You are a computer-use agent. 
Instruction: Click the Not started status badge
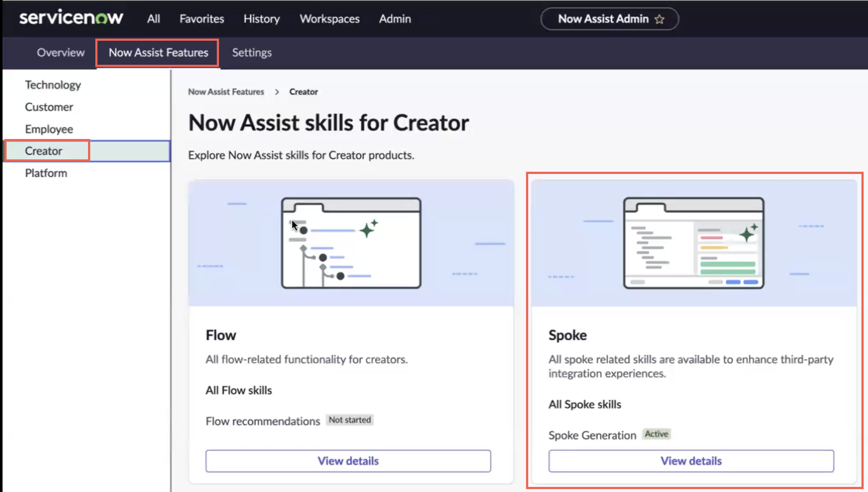pos(350,420)
